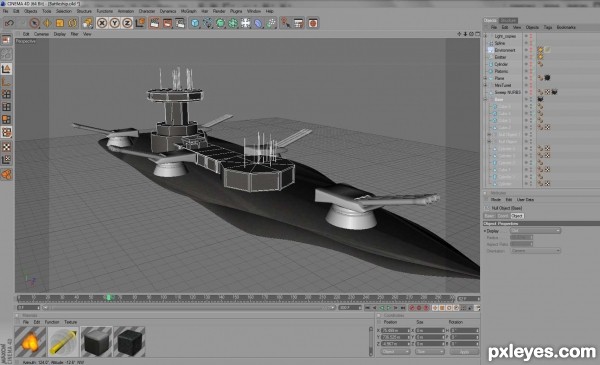Select the Polygons mode icon in left palette
Image resolution: width=600 pixels, height=365 pixels.
pos(6,119)
